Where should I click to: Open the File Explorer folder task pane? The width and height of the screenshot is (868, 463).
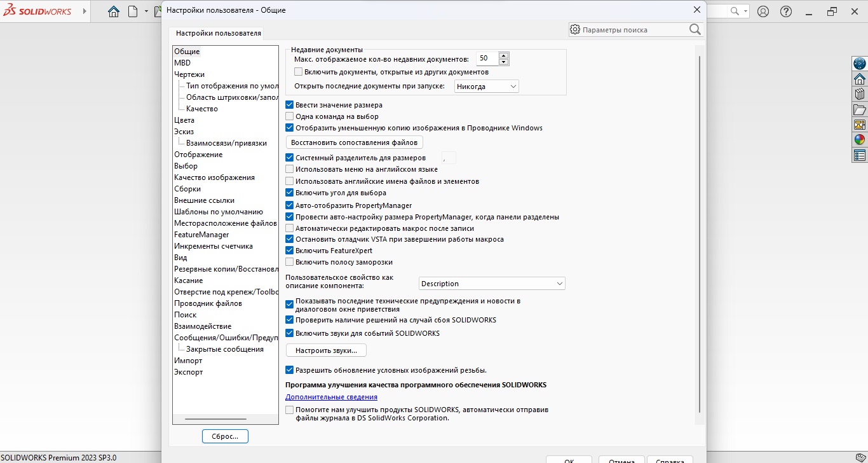point(859,109)
